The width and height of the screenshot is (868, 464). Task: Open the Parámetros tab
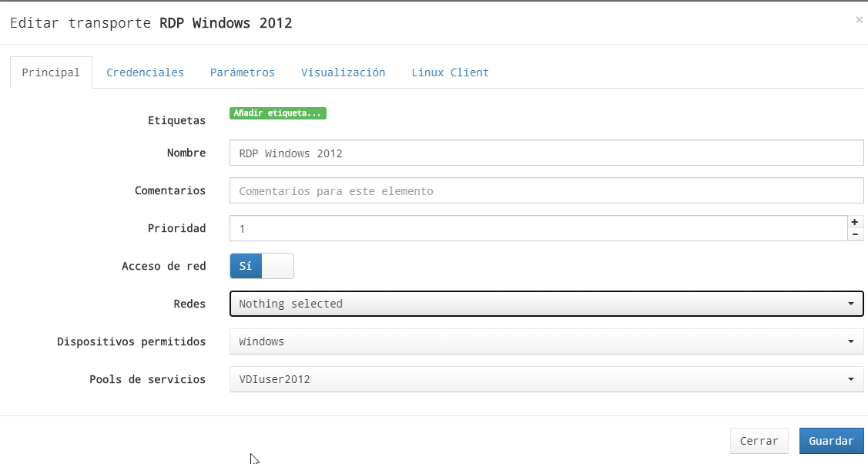(242, 72)
